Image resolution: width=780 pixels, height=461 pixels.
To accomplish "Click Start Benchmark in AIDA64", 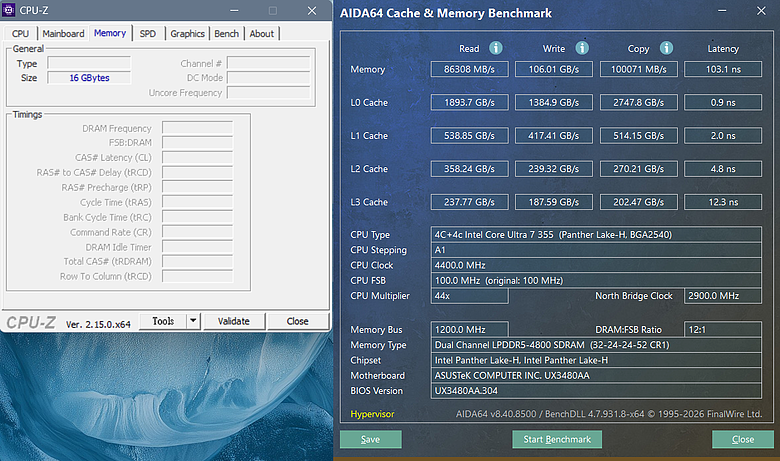I will click(x=557, y=439).
